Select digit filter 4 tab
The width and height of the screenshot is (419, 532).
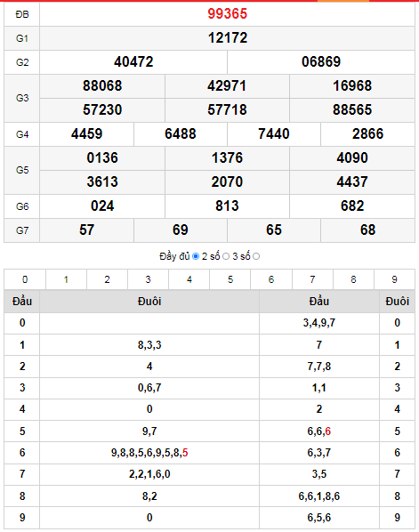[x=189, y=279]
